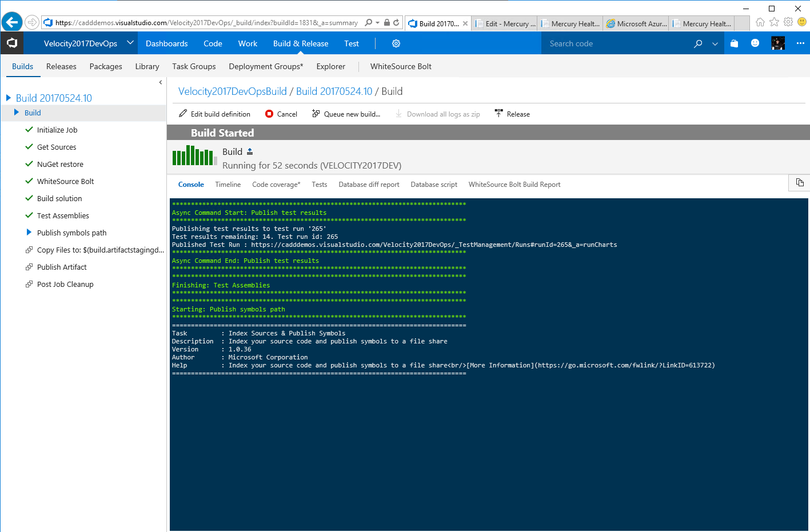Click the search magnifier icon
The width and height of the screenshot is (810, 532).
coord(698,43)
